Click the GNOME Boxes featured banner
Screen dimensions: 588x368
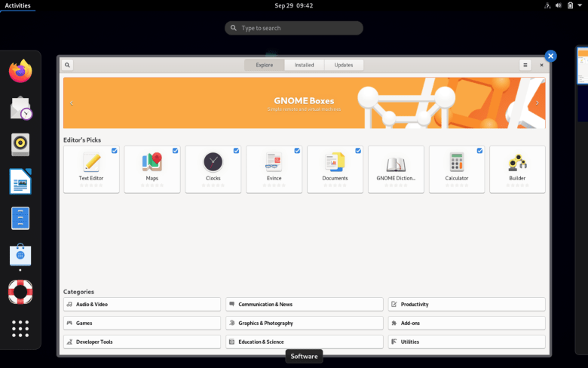[304, 103]
